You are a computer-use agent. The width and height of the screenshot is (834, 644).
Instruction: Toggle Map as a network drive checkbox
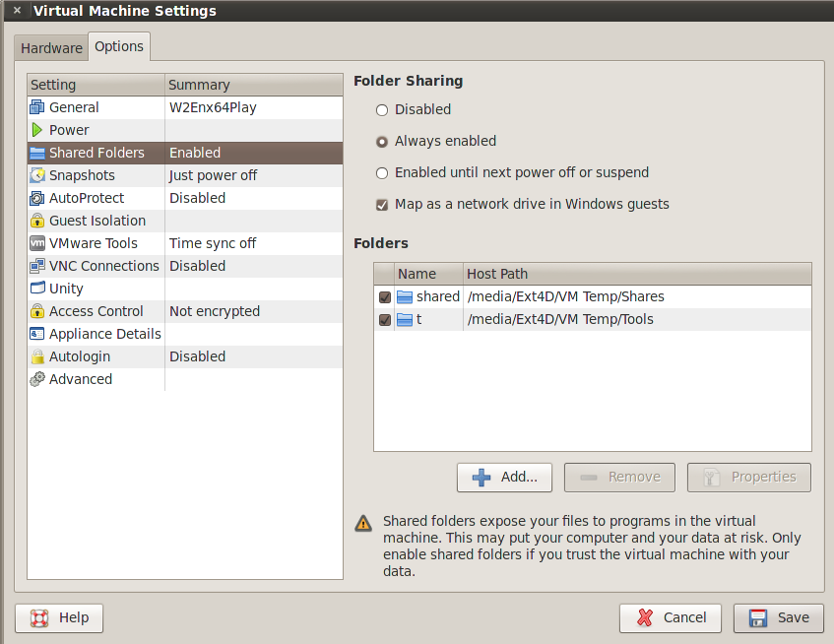(x=382, y=205)
